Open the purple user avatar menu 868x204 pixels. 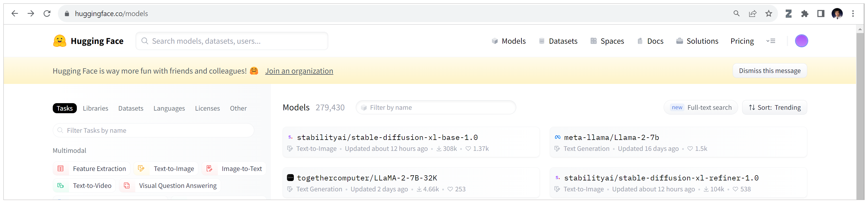click(x=801, y=41)
